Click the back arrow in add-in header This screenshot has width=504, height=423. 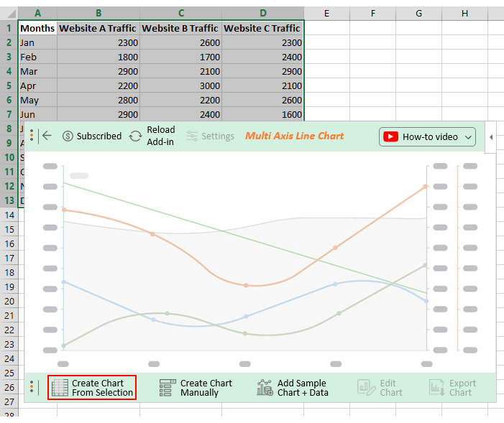point(47,136)
